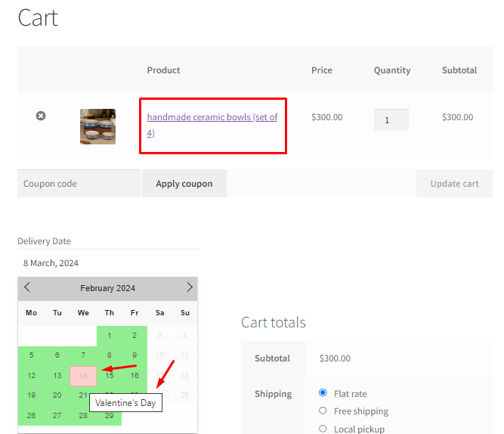Image resolution: width=504 pixels, height=434 pixels.
Task: Click disabled February 3 date
Action: coord(159,336)
